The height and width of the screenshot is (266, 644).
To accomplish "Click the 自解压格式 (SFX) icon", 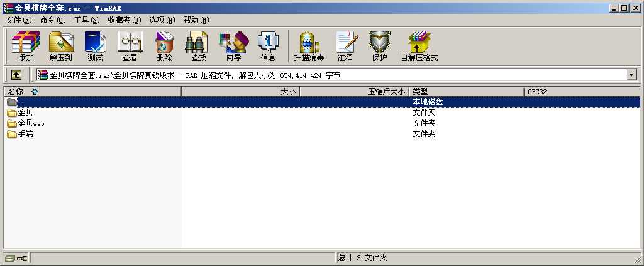I will pos(419,46).
